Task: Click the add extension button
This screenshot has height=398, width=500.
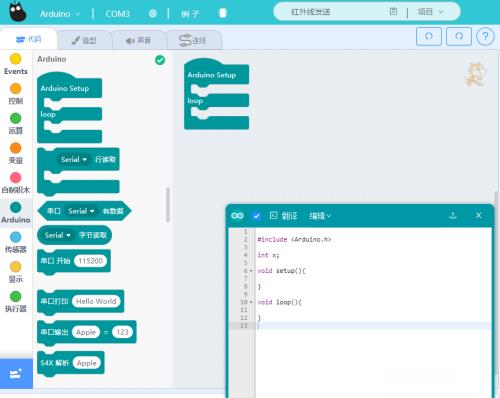Action: (16, 374)
